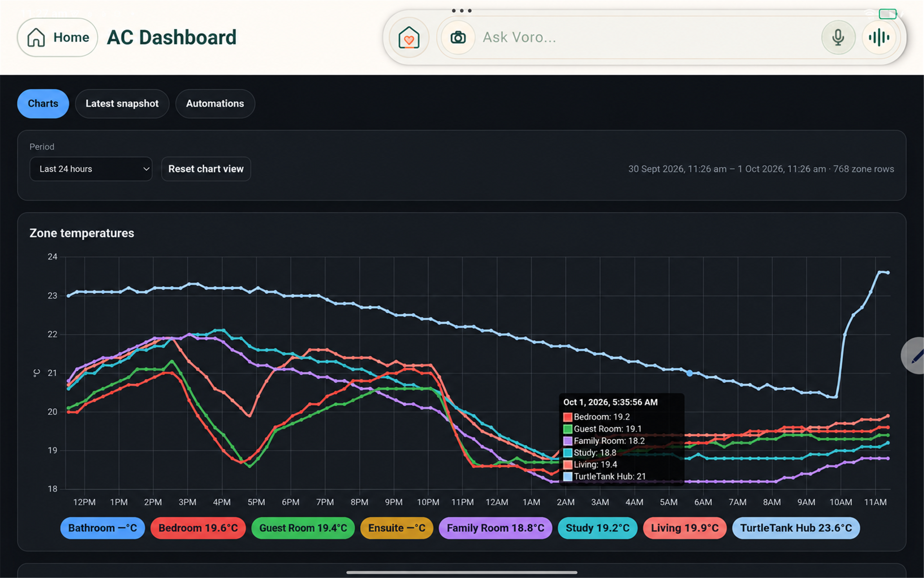Click Reset chart view button
924x578 pixels.
tap(206, 169)
